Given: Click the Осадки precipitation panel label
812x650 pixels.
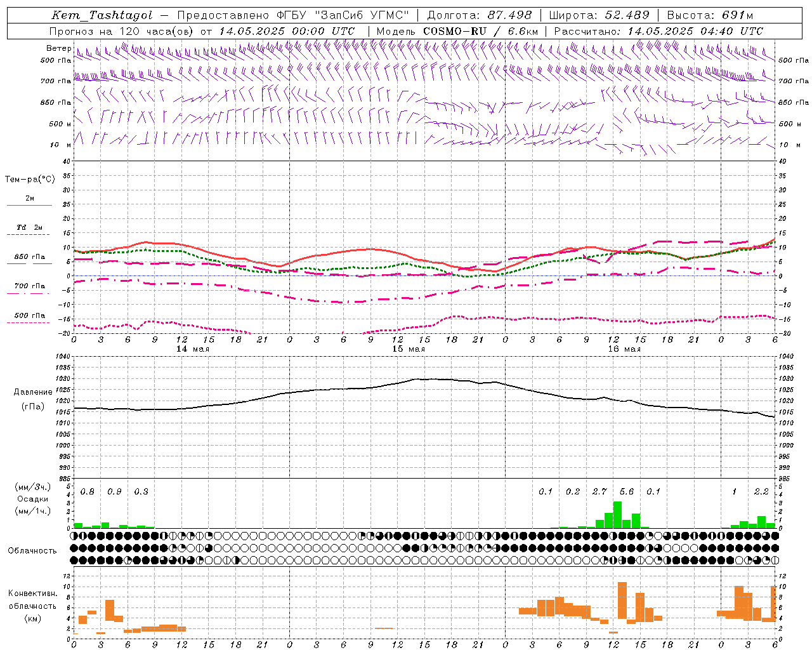Looking at the screenshot, I should (32, 499).
